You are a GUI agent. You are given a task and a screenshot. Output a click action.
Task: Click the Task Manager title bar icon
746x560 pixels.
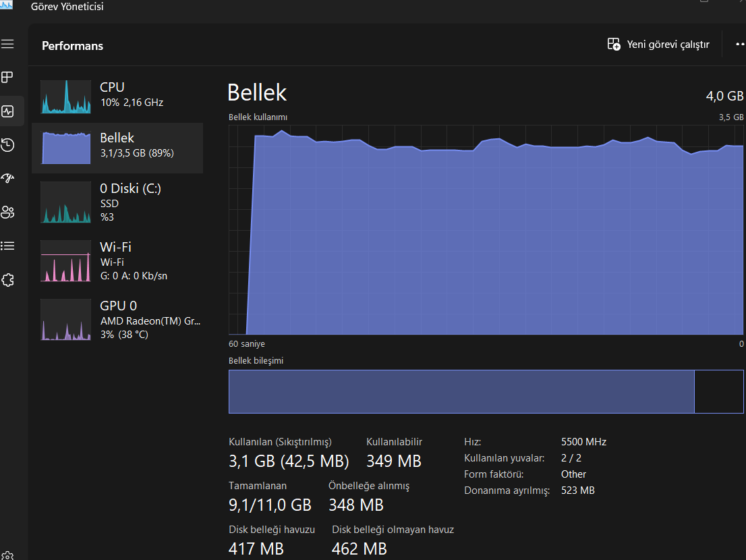(7, 5)
